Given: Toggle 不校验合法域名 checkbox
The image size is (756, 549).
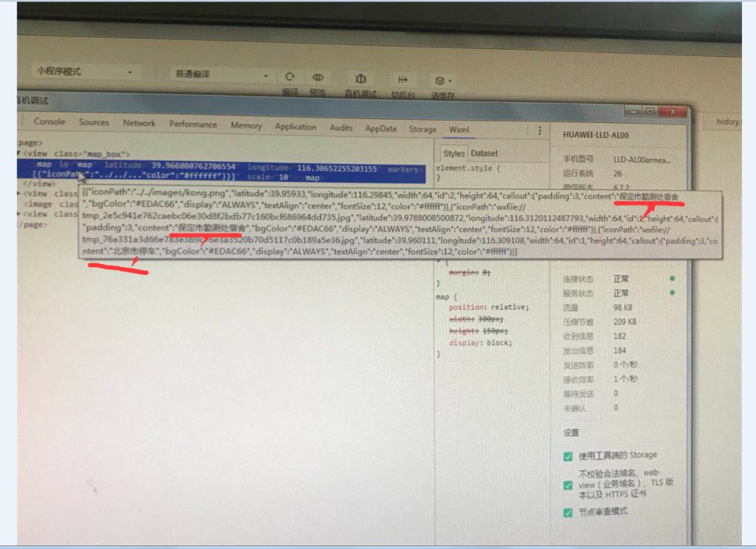Looking at the screenshot, I should 568,485.
